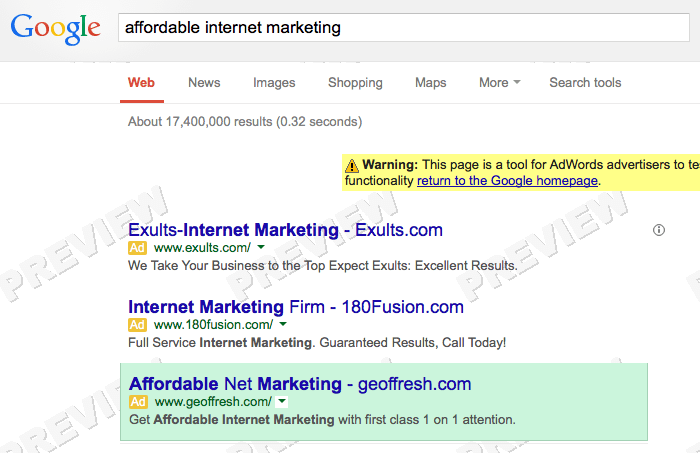Select the Web tab

point(141,83)
